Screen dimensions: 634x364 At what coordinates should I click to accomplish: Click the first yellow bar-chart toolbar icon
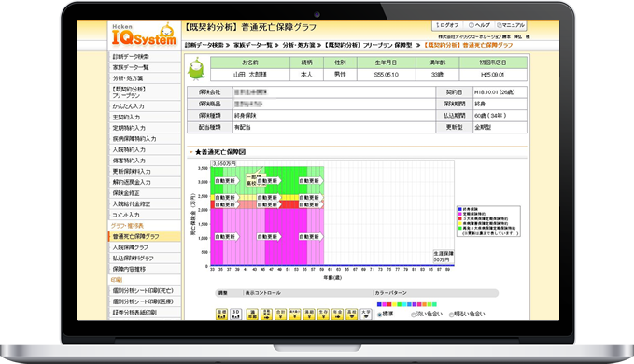[221, 315]
